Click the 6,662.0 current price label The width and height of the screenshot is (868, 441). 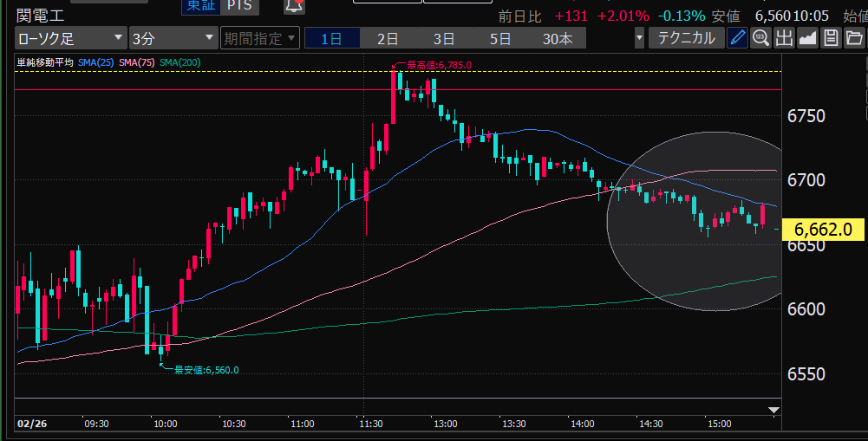[823, 230]
